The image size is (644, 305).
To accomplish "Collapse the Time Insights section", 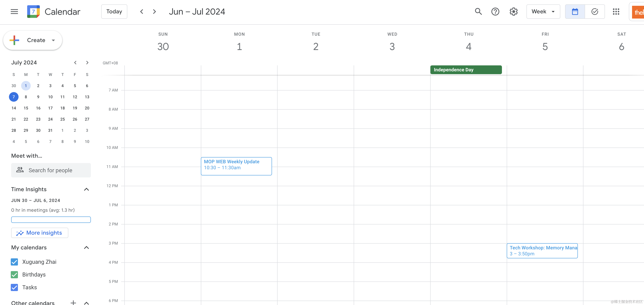I will pos(86,189).
